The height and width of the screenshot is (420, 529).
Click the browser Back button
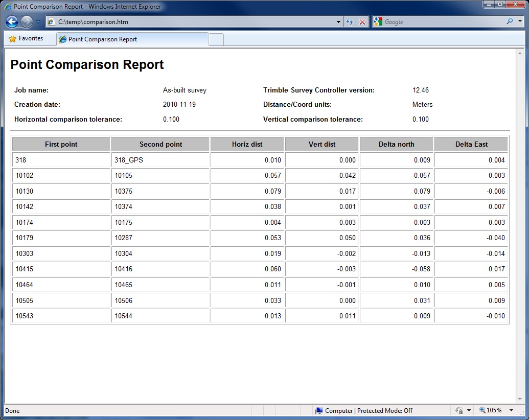click(12, 22)
